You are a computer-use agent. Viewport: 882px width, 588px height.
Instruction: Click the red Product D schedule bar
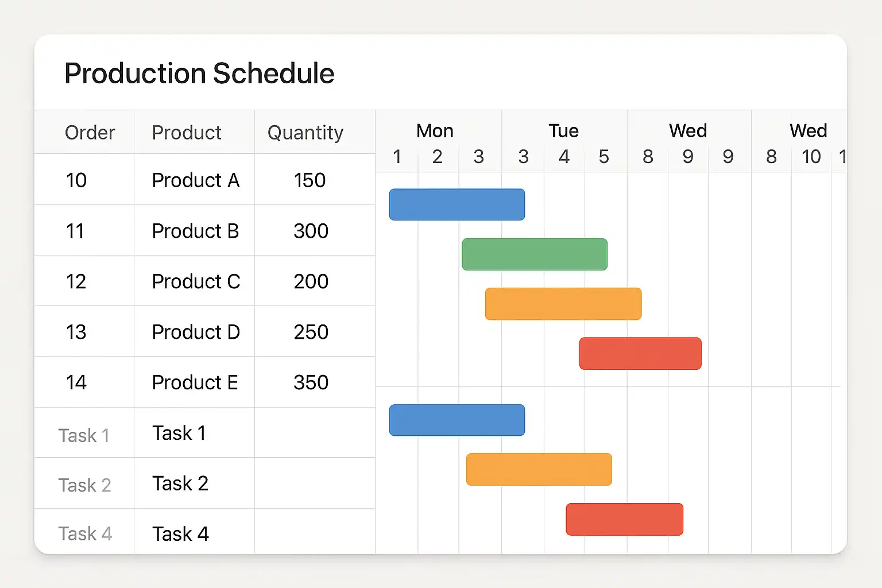click(640, 353)
